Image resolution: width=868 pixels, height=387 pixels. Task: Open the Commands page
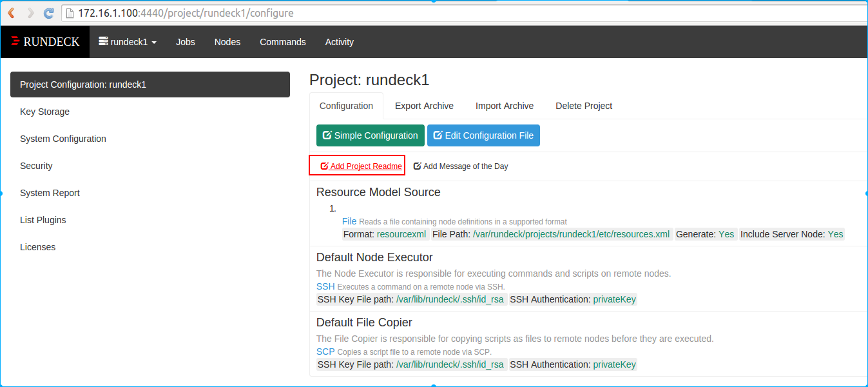tap(283, 42)
